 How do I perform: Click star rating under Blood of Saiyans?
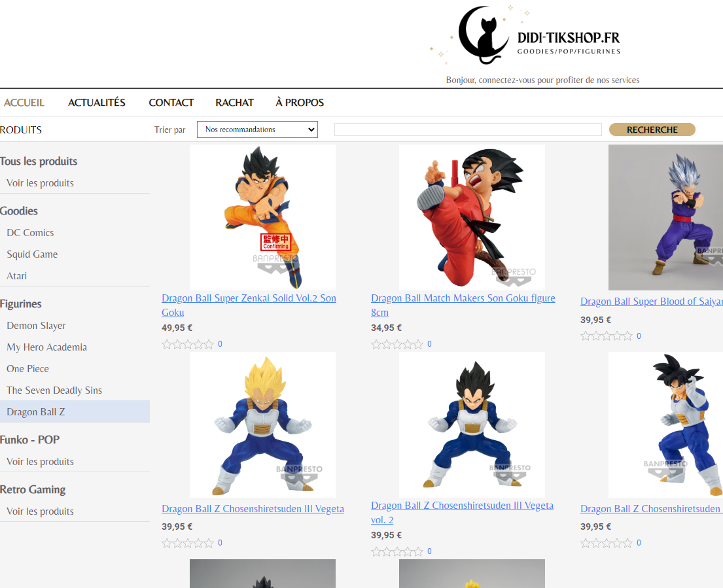(607, 336)
